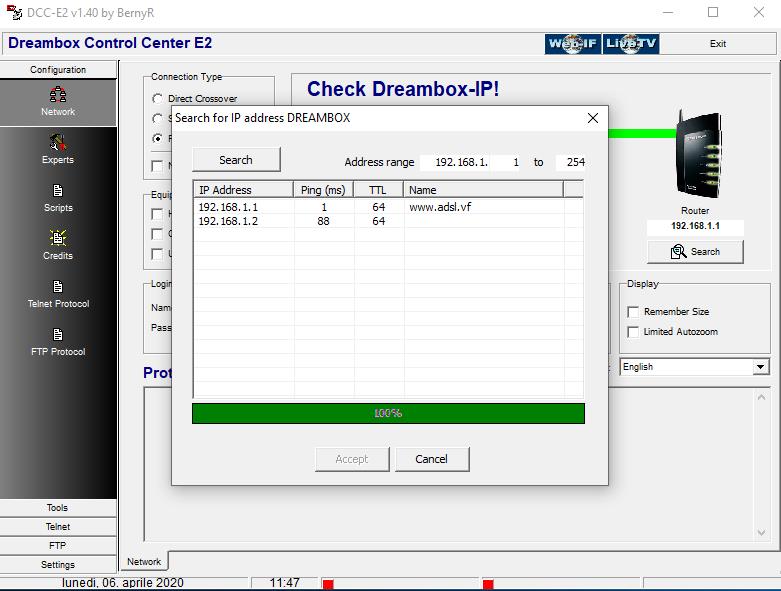781x591 pixels.
Task: Click the ping value 88 cell
Action: tap(323, 221)
